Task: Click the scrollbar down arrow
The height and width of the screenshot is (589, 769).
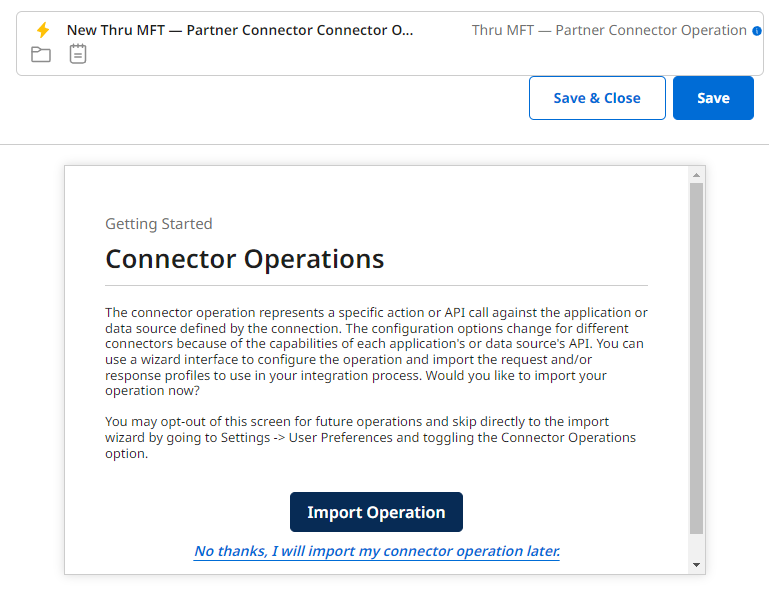Action: [696, 565]
